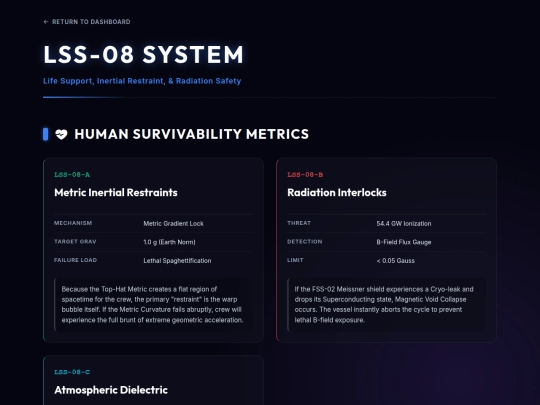Click the 54.4 GW Ionization threat value
Viewport: 540px width, 405px height.
[x=404, y=224]
